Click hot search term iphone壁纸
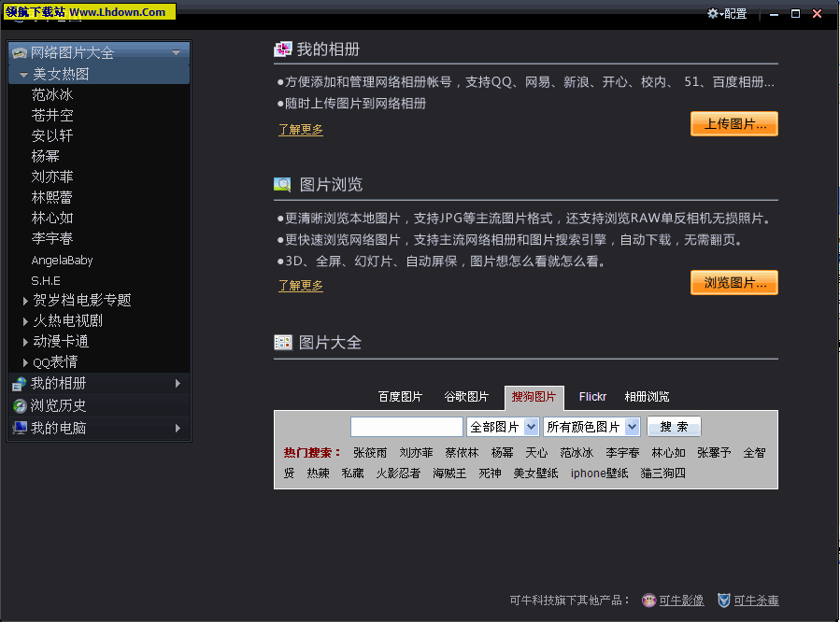This screenshot has height=622, width=840. [x=600, y=474]
